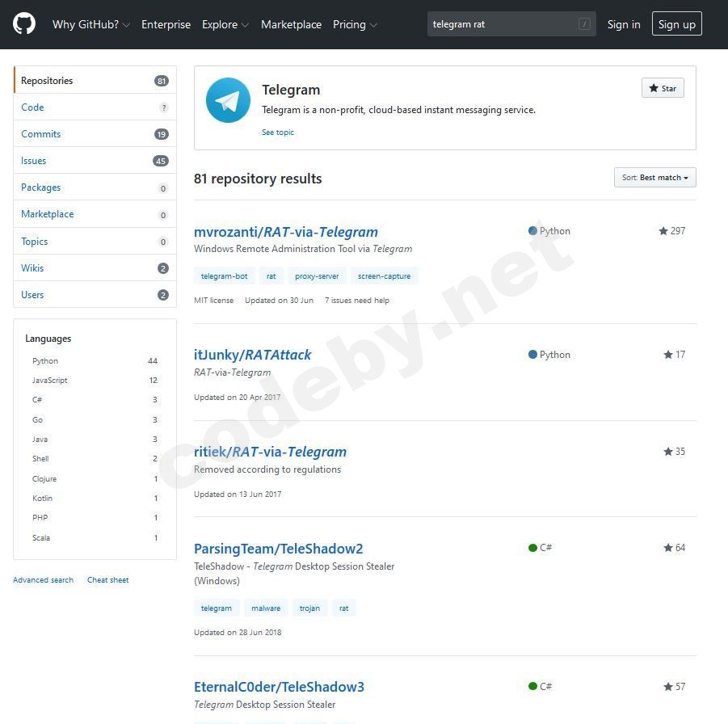728x724 pixels.
Task: Open the Cheat sheet link
Action: tap(107, 579)
